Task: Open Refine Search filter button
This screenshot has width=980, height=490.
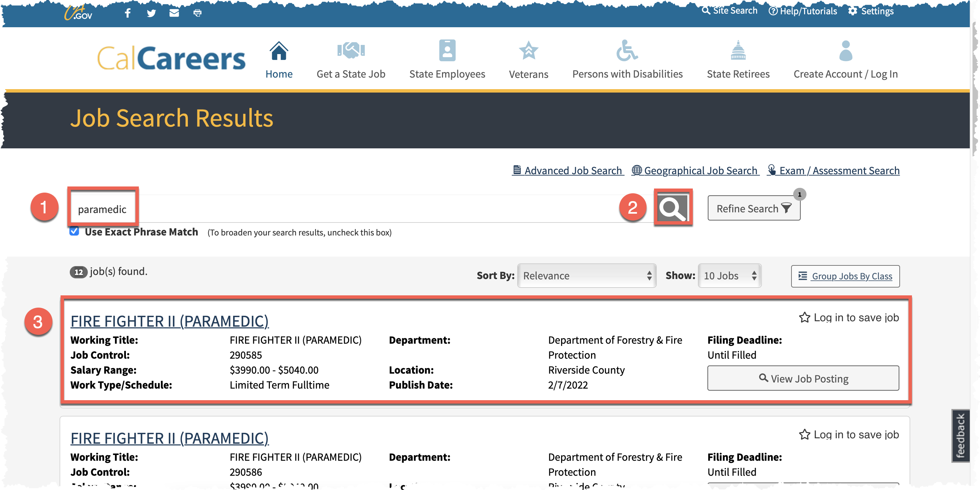Action: point(754,208)
